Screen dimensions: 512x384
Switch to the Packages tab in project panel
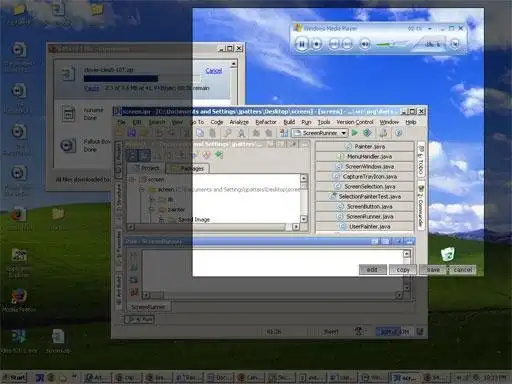[x=188, y=168]
